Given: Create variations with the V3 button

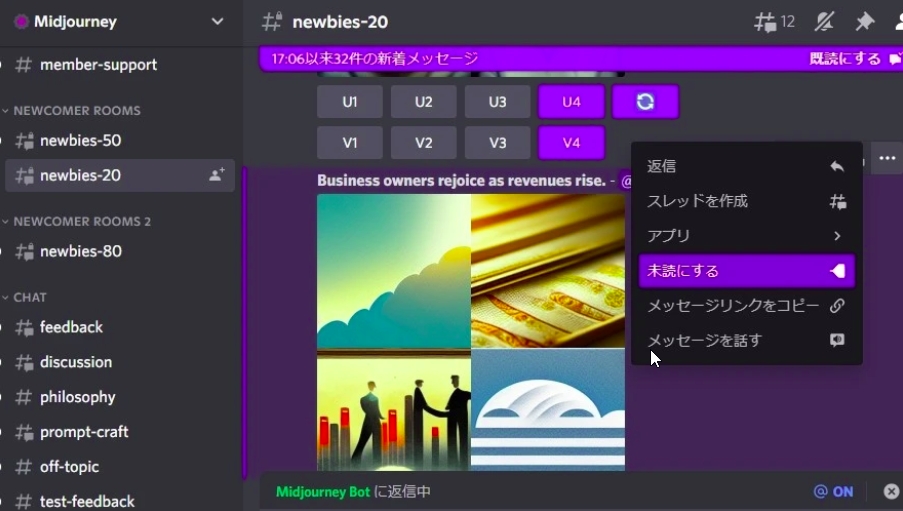Looking at the screenshot, I should (498, 143).
